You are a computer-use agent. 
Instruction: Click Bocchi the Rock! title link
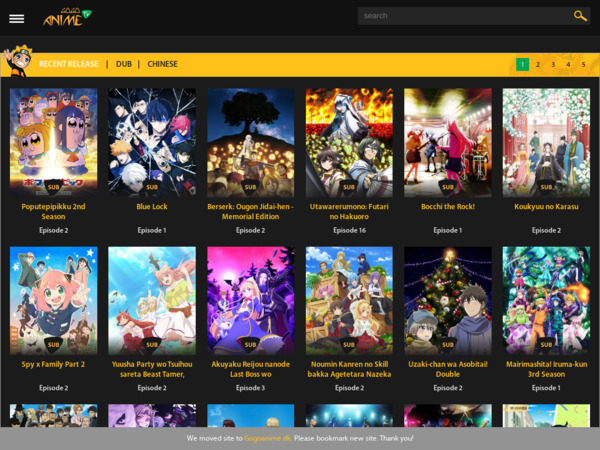pos(448,206)
